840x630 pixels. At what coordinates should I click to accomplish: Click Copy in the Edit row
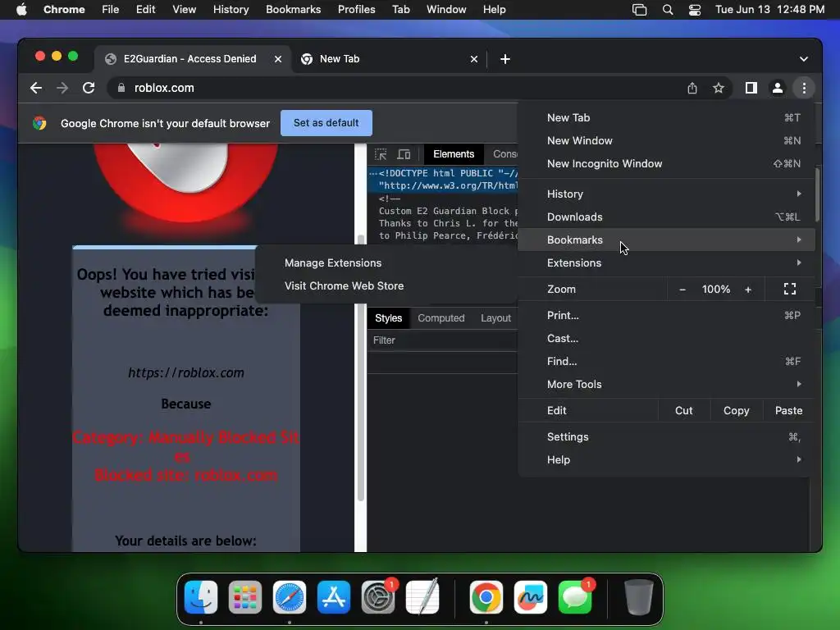[736, 411]
